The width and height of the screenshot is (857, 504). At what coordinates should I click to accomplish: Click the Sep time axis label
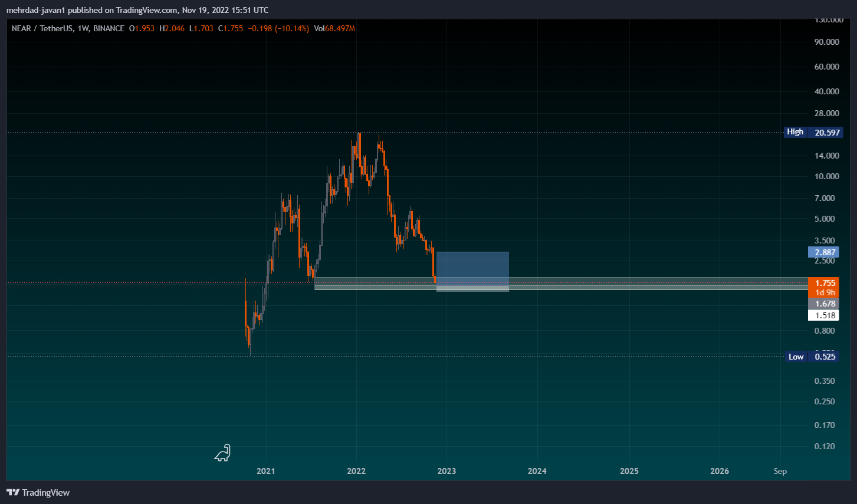[780, 471]
